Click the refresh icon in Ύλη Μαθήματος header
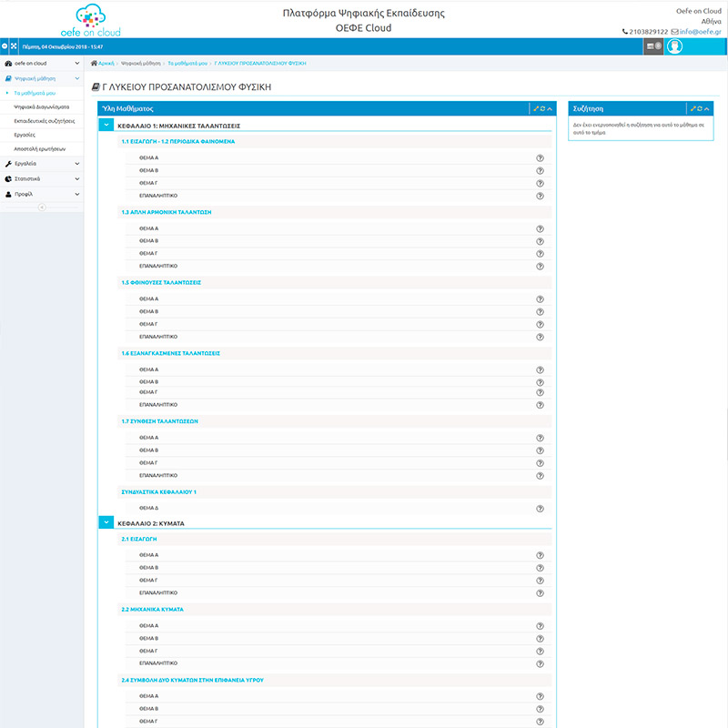 [x=542, y=108]
